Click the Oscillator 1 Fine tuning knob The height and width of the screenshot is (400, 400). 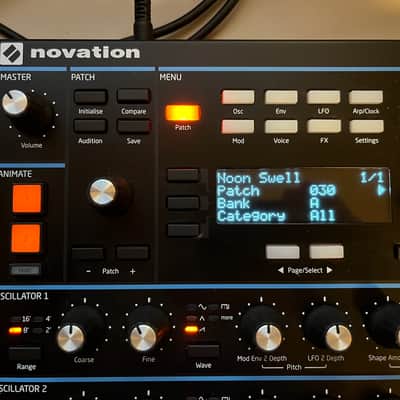(x=143, y=338)
